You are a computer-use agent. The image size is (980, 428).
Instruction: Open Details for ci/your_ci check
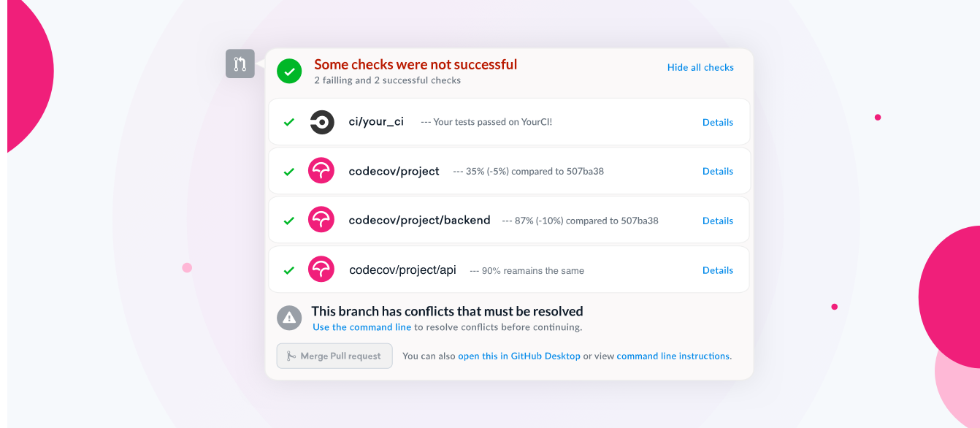(x=718, y=122)
